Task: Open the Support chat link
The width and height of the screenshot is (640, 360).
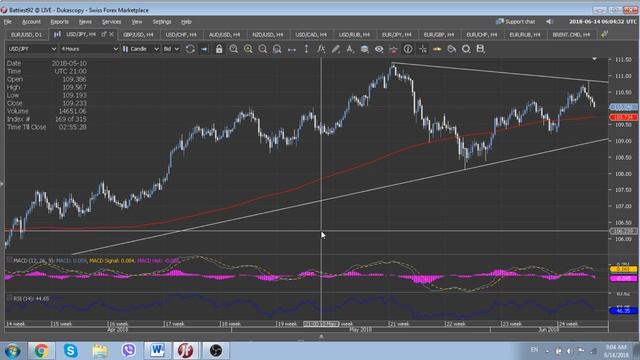Action: pos(516,22)
